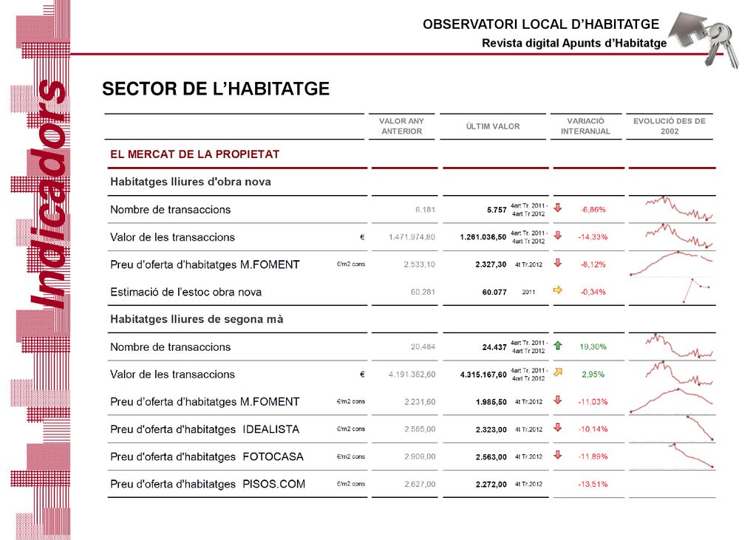The image size is (756, 540).
Task: Click the latest value 4.315.167,60
Action: pyautogui.click(x=483, y=375)
